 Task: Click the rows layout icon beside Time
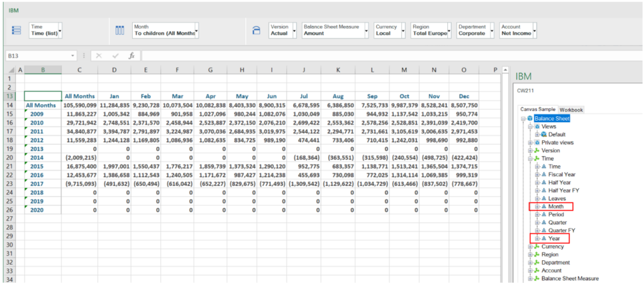pos(17,30)
